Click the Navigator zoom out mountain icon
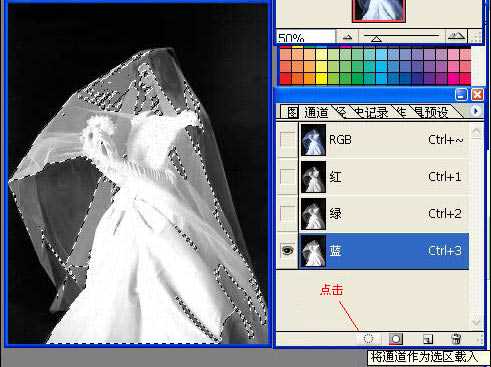 (347, 37)
